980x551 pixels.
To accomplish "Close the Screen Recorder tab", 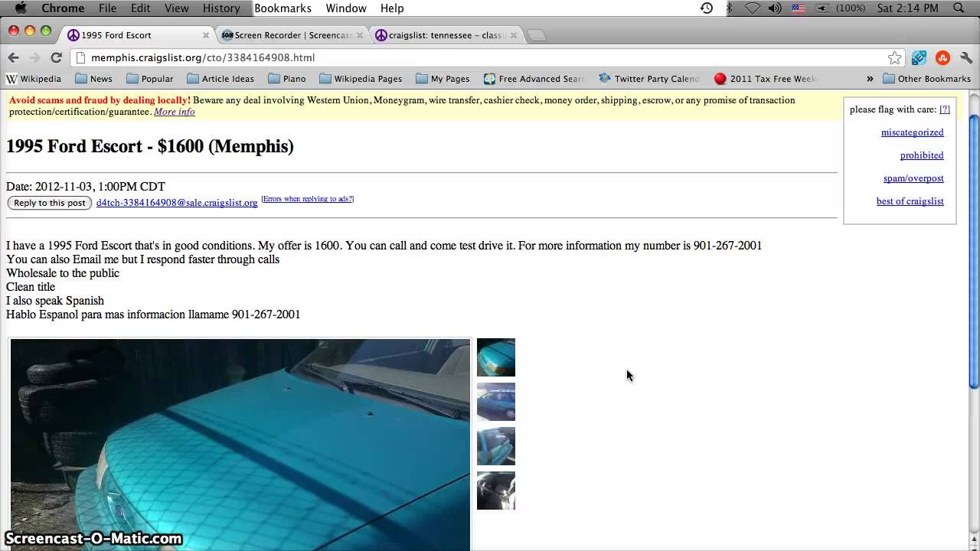I will 360,35.
